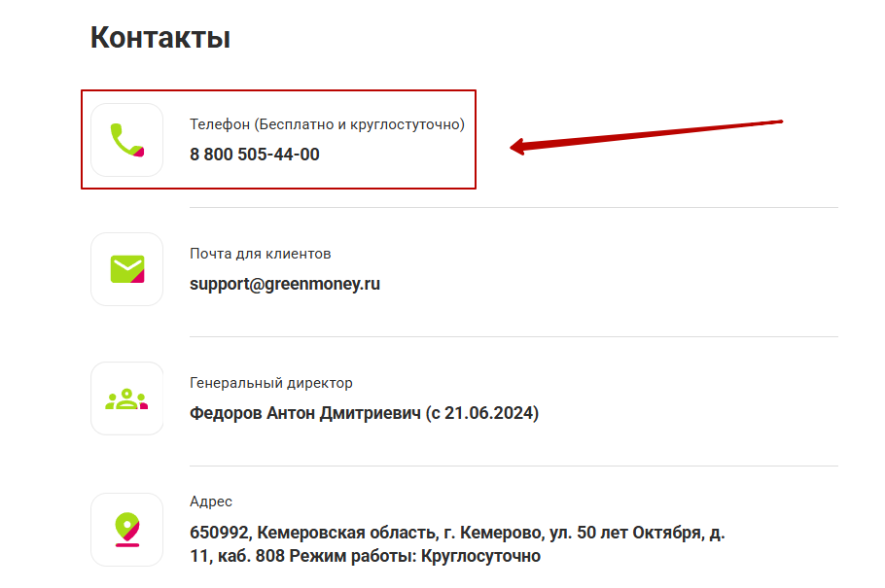Click the thin tail end of the red arrow
885x588 pixels.
click(778, 121)
